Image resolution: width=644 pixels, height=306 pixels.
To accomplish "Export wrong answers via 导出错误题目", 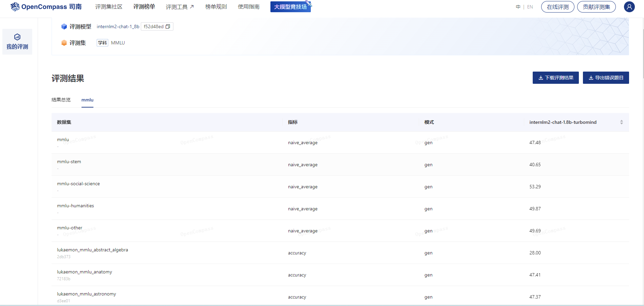I will (x=606, y=78).
